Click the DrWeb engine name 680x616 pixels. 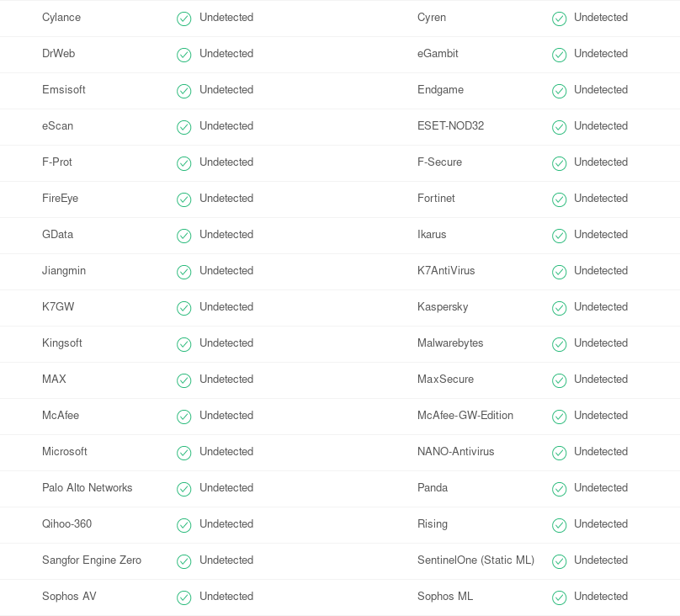[59, 53]
